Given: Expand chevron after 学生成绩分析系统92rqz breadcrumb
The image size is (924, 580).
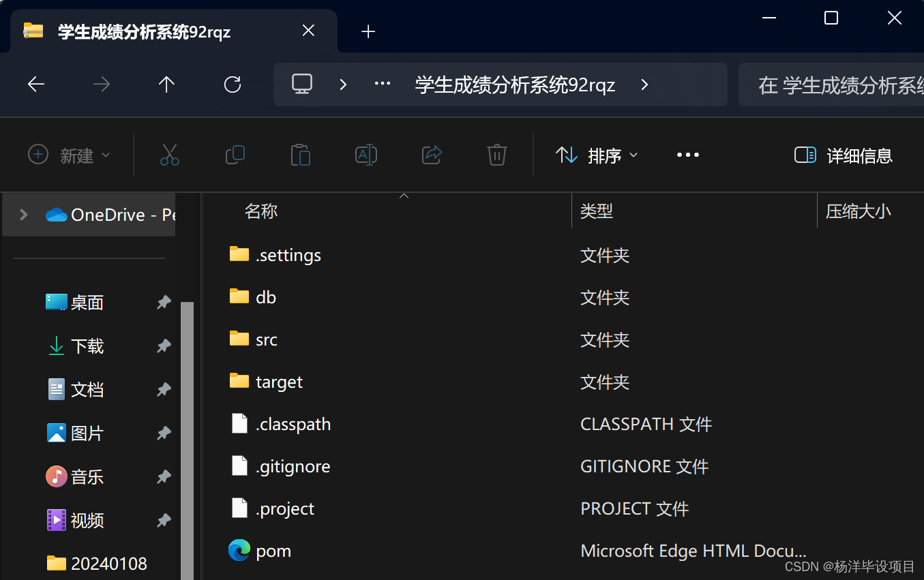Looking at the screenshot, I should click(644, 85).
